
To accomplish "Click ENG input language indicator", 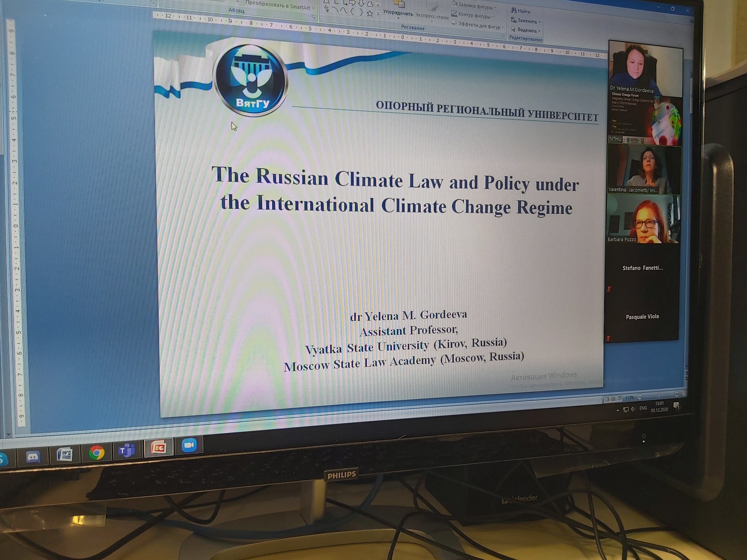I will coord(643,408).
